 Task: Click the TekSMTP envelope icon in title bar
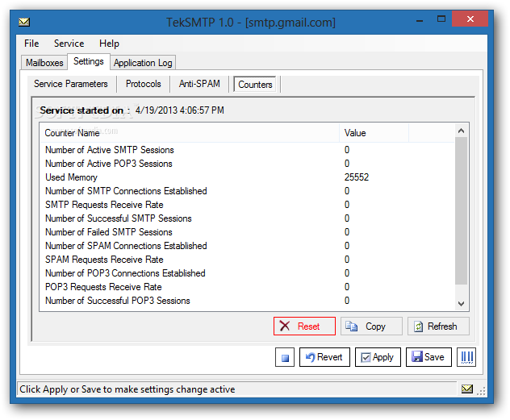coord(24,22)
